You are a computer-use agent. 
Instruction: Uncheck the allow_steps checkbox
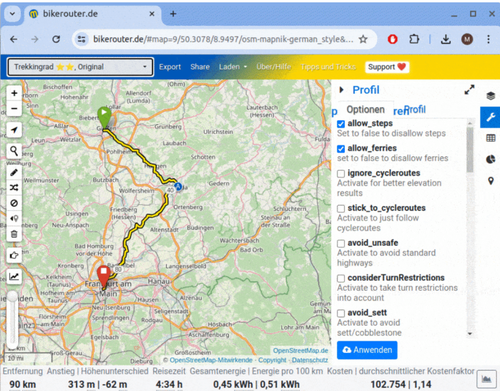(x=341, y=124)
